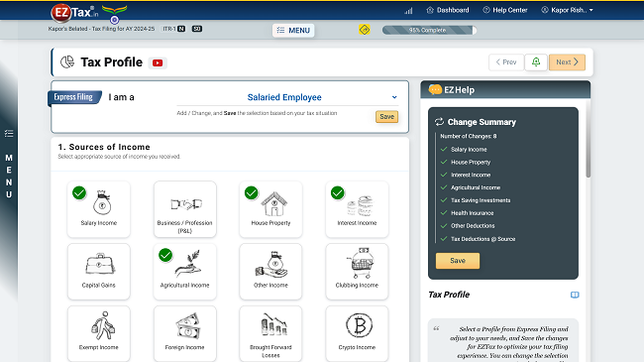This screenshot has height=362, width=644.
Task: Click the SD badge in header
Action: [197, 29]
